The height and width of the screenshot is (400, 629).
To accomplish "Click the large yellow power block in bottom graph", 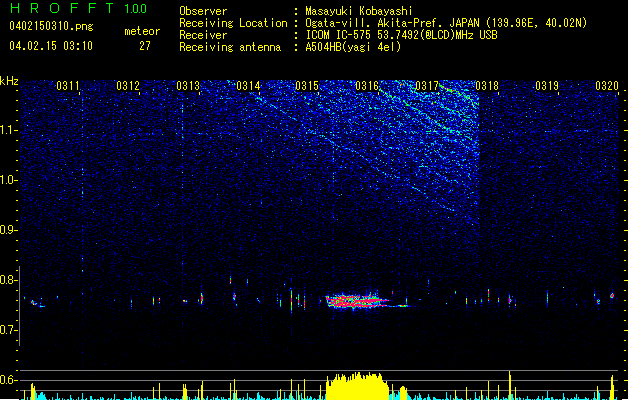I will [x=357, y=386].
